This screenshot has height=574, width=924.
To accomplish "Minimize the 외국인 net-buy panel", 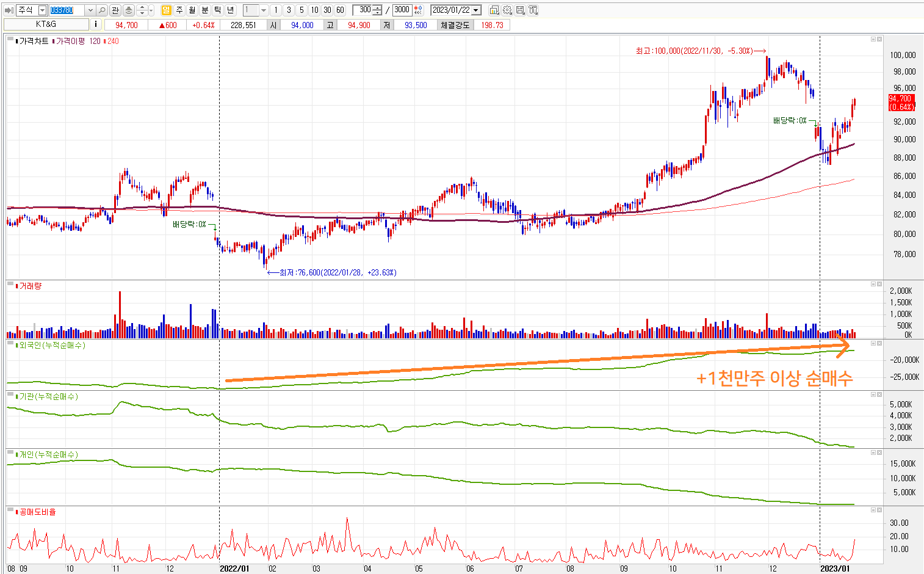I will (x=873, y=343).
